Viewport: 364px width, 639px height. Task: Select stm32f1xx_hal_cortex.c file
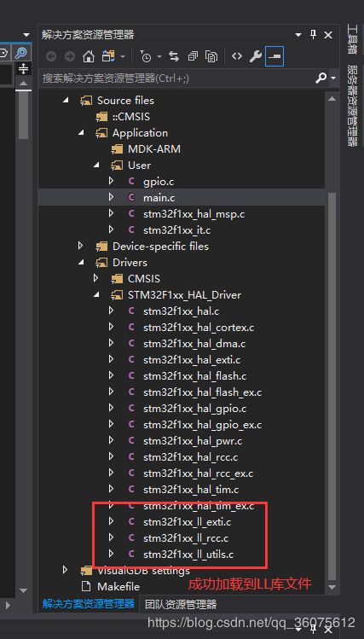coord(199,328)
